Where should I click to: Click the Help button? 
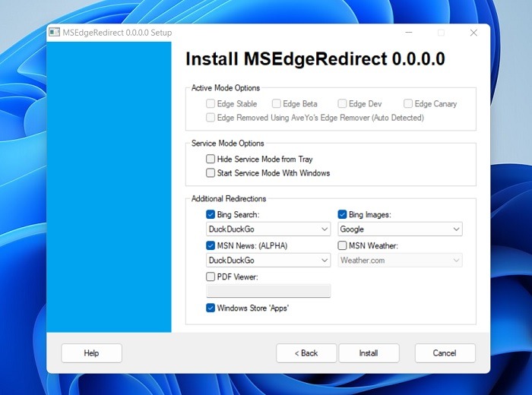pos(91,353)
